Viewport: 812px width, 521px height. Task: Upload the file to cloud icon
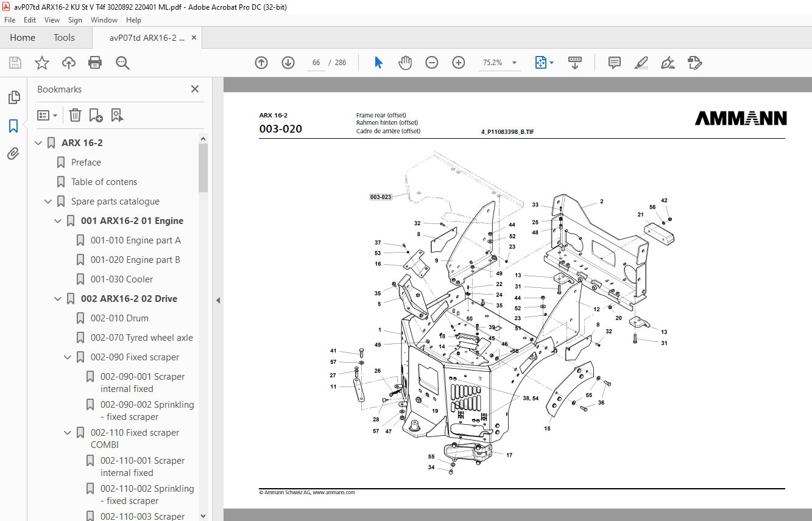[69, 63]
